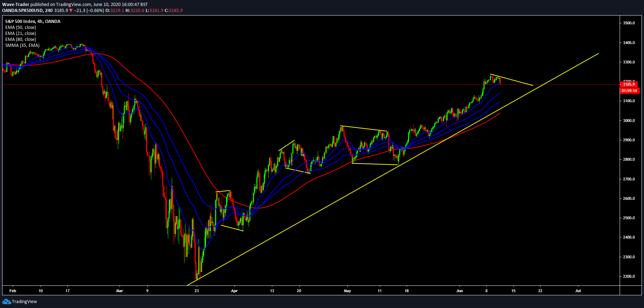Click the 15 date label on time axis
The width and height of the screenshot is (644, 308).
[514, 291]
